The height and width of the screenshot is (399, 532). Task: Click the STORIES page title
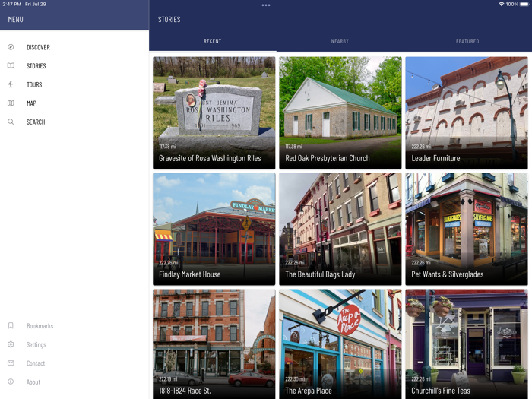click(169, 19)
